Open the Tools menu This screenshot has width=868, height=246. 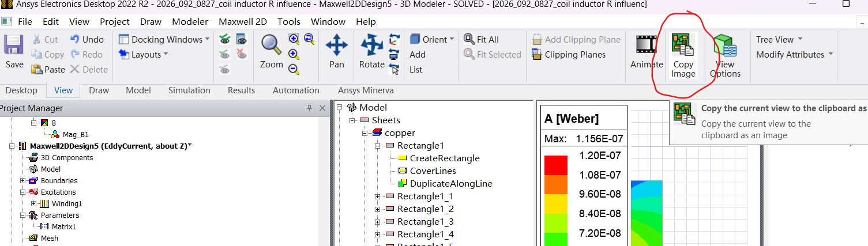(x=288, y=21)
